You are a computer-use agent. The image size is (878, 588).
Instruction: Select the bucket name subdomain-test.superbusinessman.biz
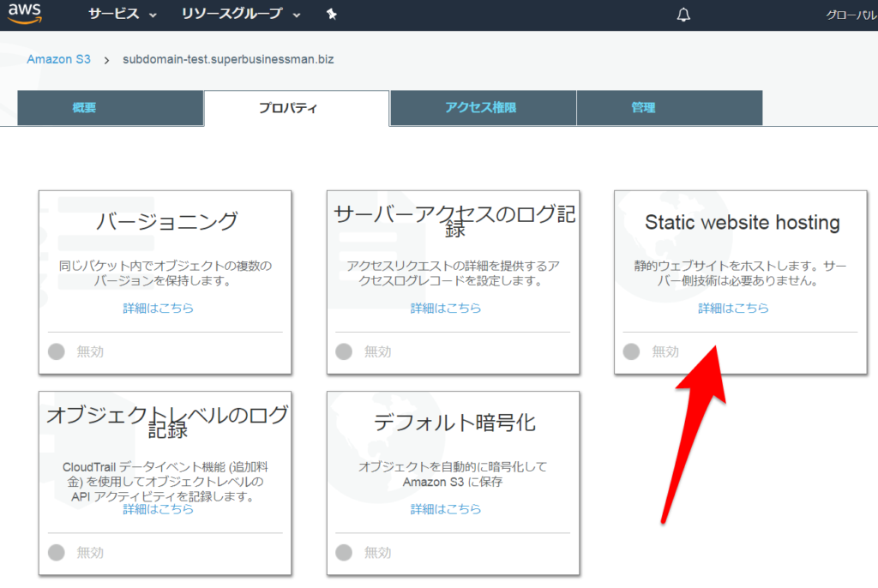pos(228,59)
